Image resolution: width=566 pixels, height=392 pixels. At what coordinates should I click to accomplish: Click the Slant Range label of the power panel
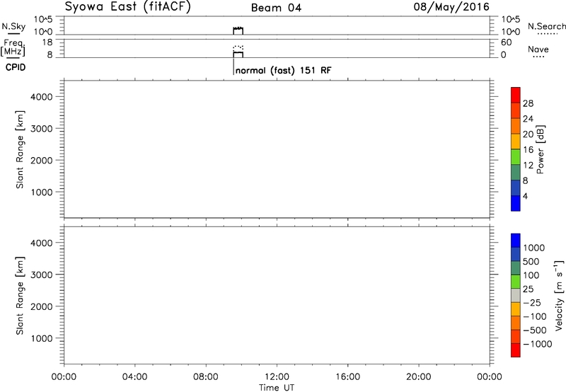(20, 149)
